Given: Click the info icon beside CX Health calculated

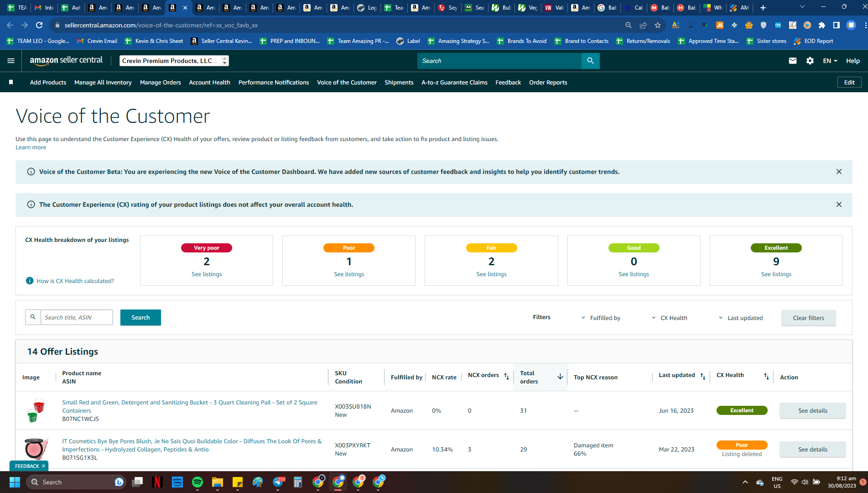Looking at the screenshot, I should (30, 281).
